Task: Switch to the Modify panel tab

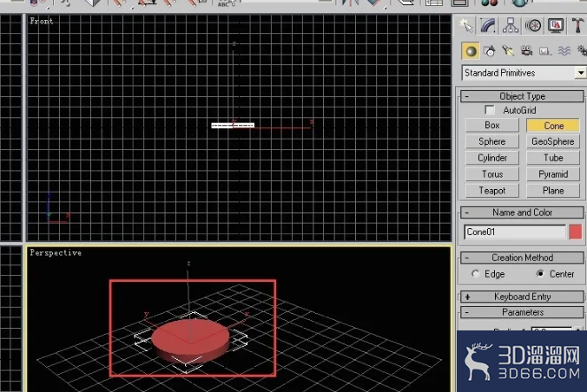Action: click(488, 26)
